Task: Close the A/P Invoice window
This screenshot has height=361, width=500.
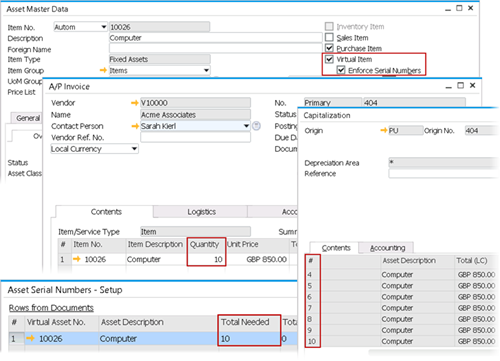Action: point(473,85)
